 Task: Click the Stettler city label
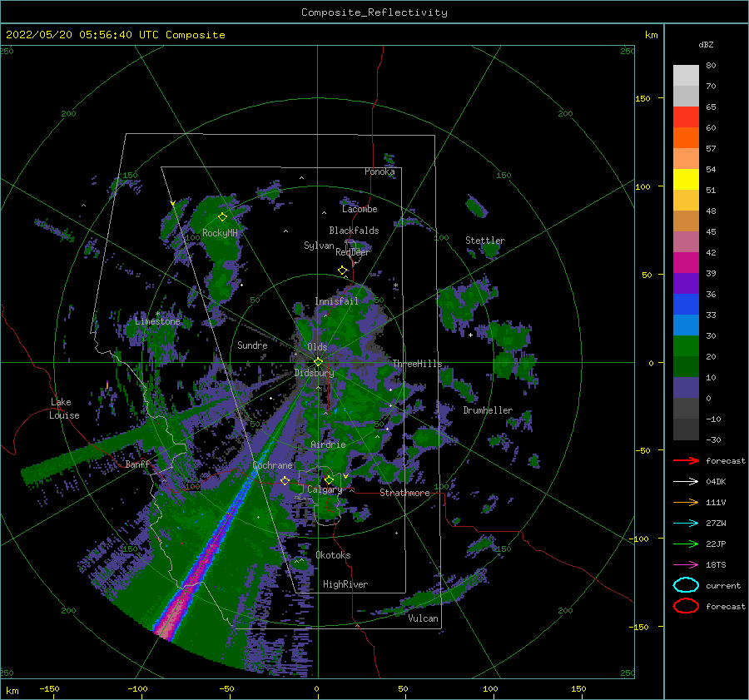point(485,241)
